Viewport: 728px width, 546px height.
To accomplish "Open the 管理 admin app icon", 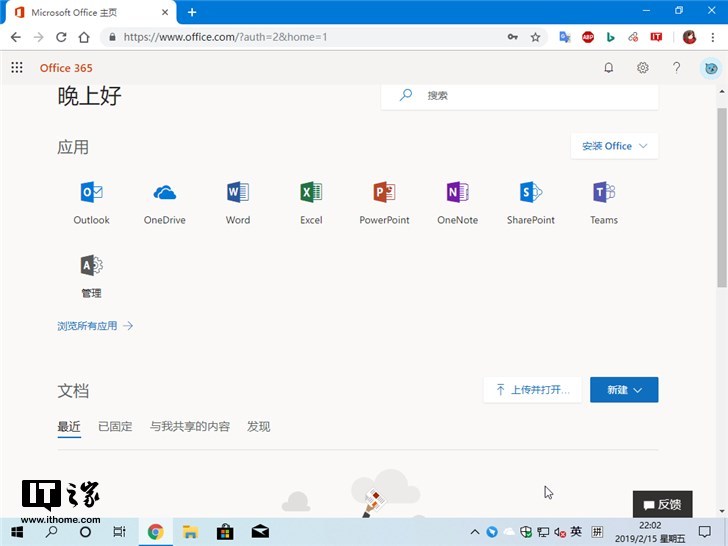I will coord(91,266).
